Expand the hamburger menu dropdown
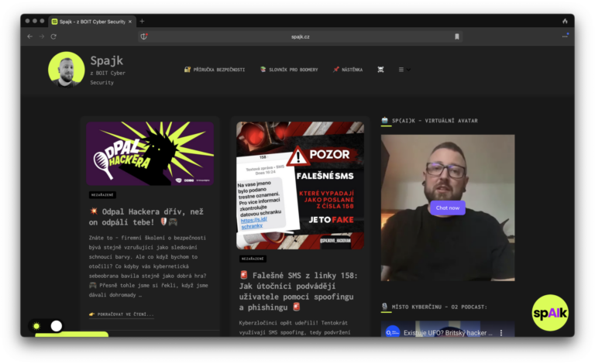 [x=404, y=70]
